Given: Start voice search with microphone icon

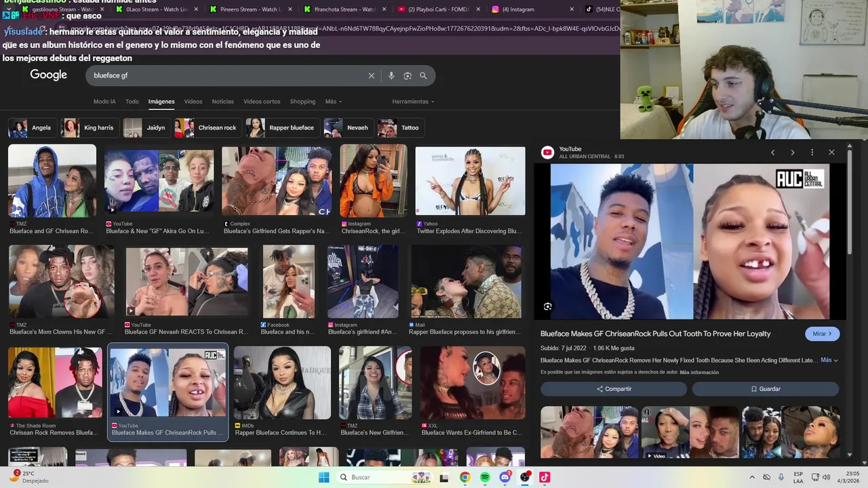Looking at the screenshot, I should tap(391, 76).
